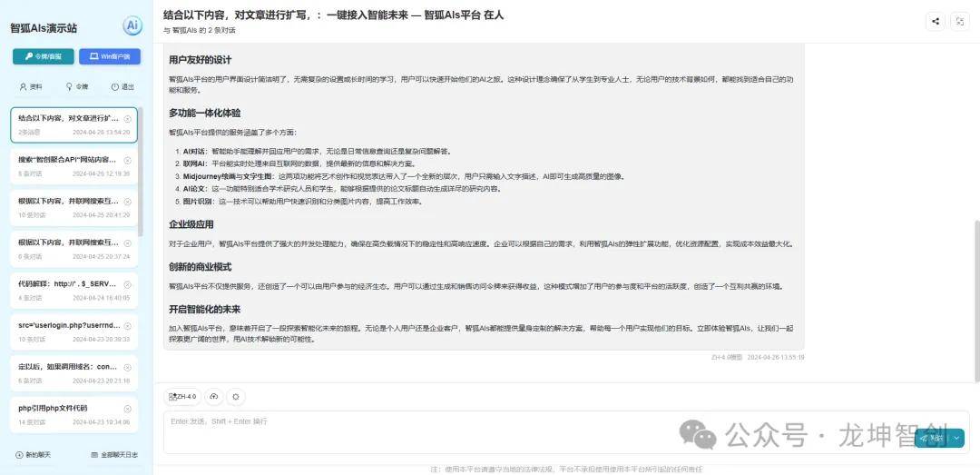Click the main chat vertical scrollbar
The height and width of the screenshot is (475, 980).
(x=976, y=301)
